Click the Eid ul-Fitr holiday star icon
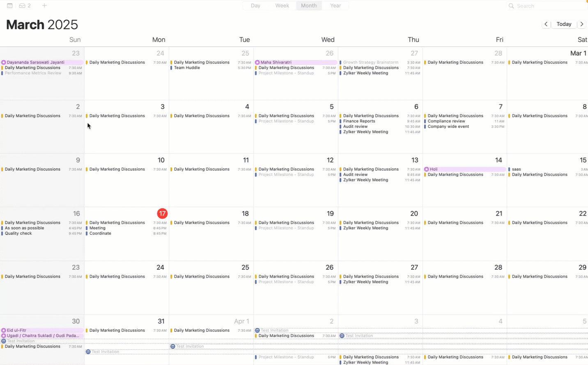The width and height of the screenshot is (588, 365). [x=4, y=330]
